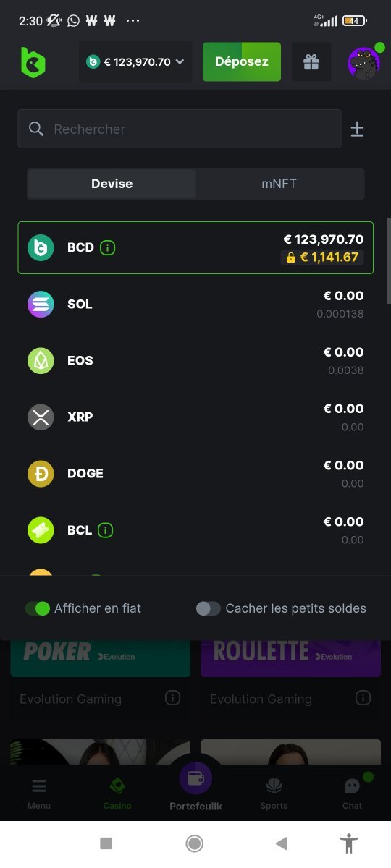The image size is (391, 868).
Task: Pick the EOS currency option
Action: coord(195,360)
